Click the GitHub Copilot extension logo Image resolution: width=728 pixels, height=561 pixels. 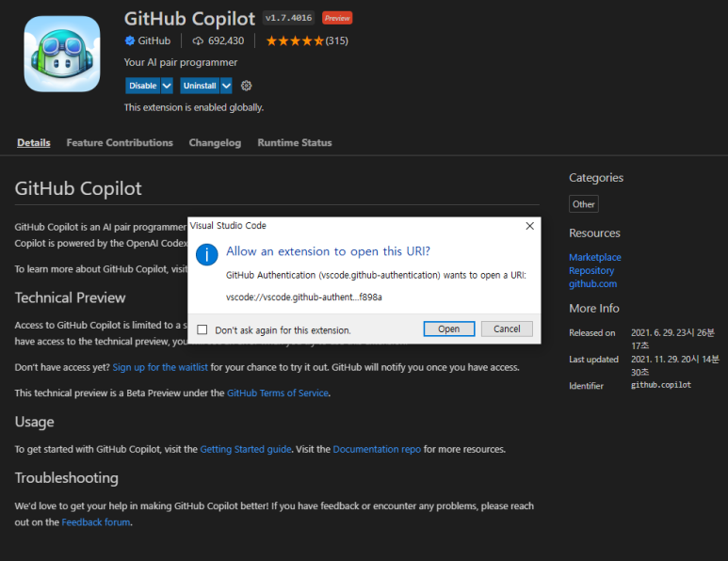pyautogui.click(x=62, y=54)
